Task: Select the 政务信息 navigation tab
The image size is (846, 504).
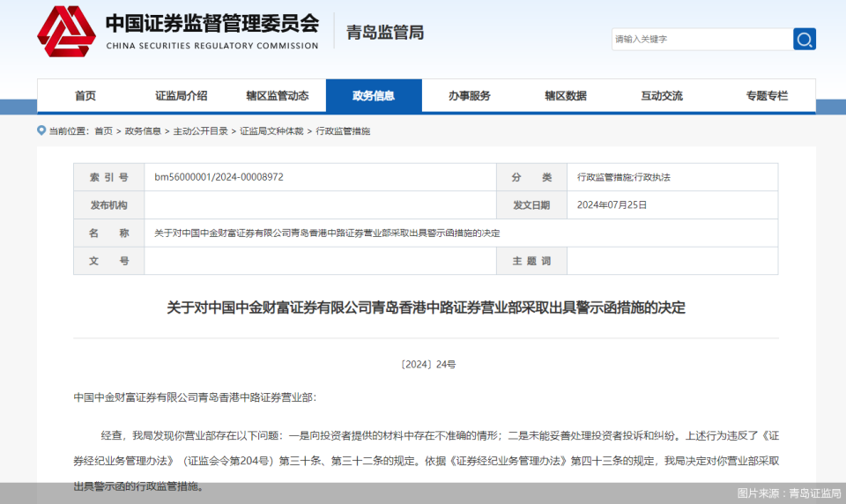Action: [374, 96]
